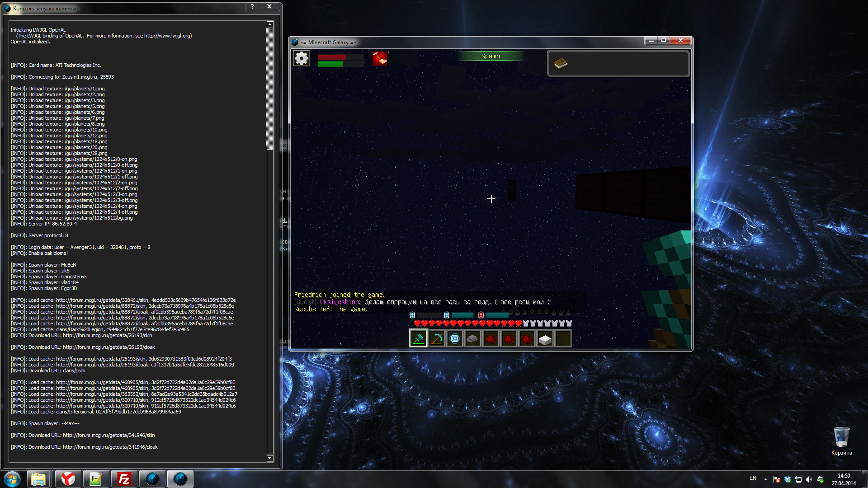Click the console scrollbar up arrow
This screenshot has height=488, width=868.
pyautogui.click(x=270, y=24)
